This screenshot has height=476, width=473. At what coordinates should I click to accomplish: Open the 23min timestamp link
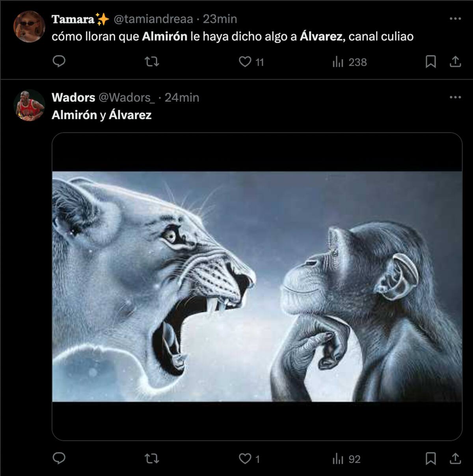[220, 19]
